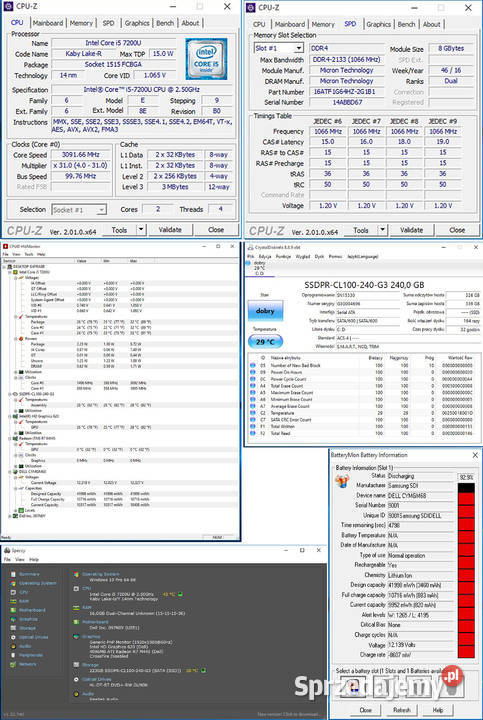Open Tools dropdown arrow in right CPU-Z window

click(x=382, y=230)
